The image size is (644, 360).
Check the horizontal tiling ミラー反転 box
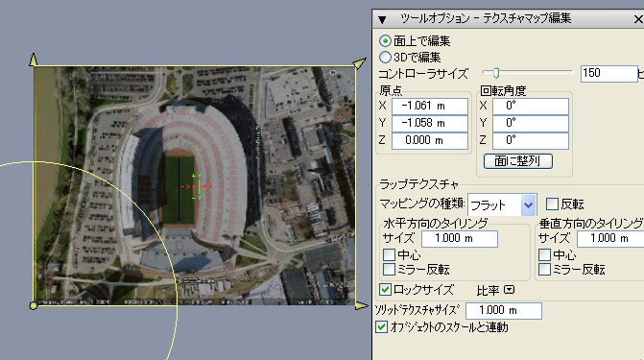point(389,270)
